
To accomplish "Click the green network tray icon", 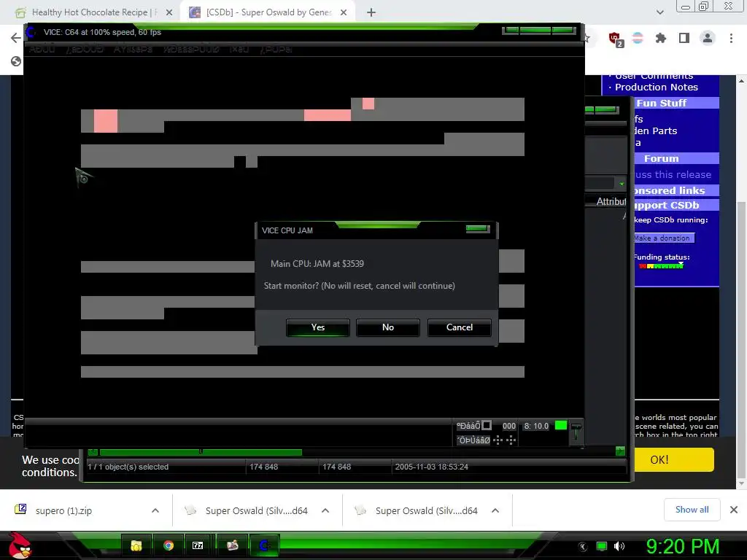I will [602, 546].
